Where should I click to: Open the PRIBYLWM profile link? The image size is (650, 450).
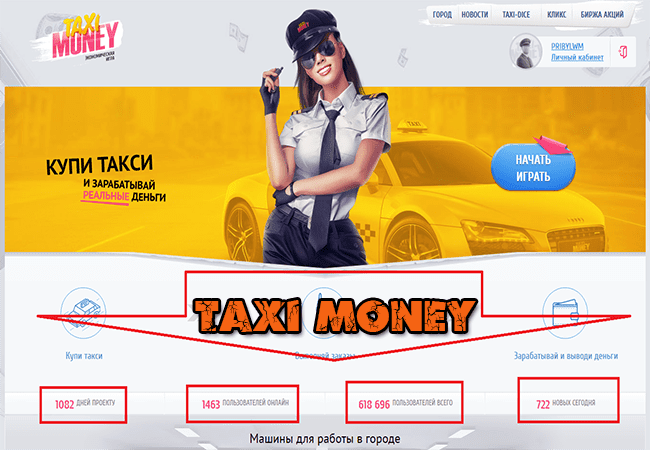tap(567, 46)
